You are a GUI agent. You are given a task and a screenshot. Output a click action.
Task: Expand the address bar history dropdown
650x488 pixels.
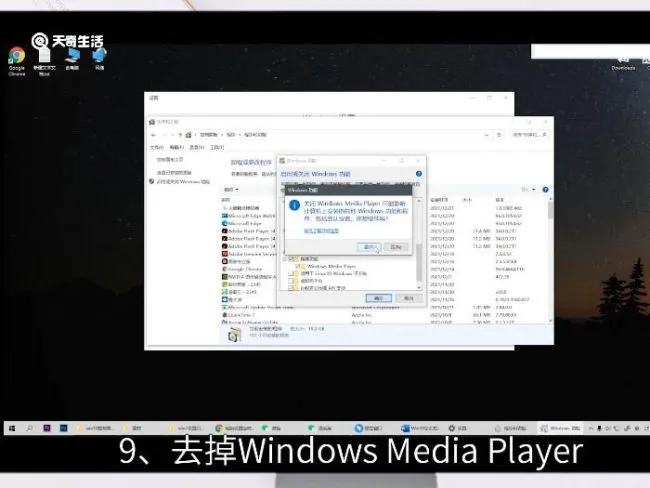pyautogui.click(x=486, y=135)
